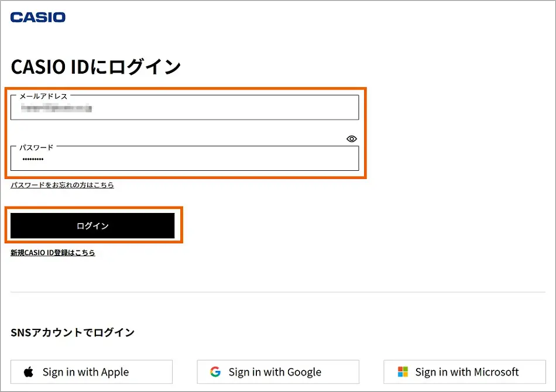The image size is (556, 392).
Task: Select the パスワード input field
Action: (184, 159)
